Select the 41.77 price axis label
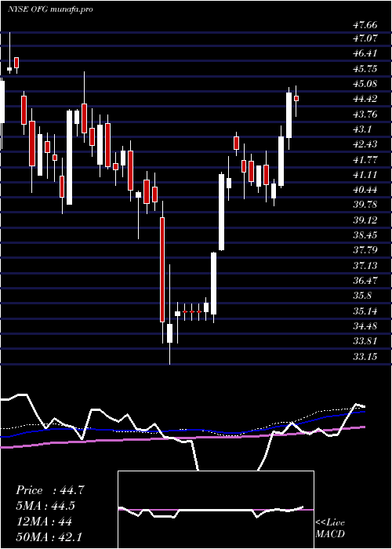Screen dimensions: 392x549 [365, 160]
